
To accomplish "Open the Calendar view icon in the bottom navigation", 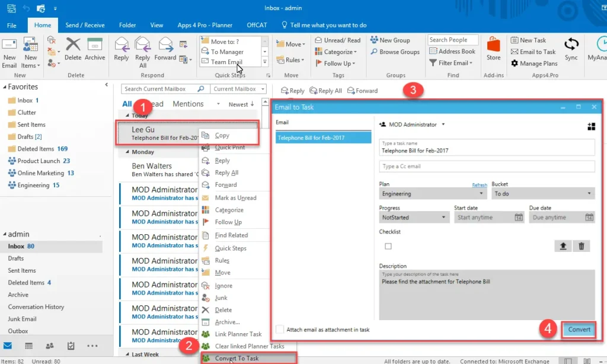I will coord(28,346).
